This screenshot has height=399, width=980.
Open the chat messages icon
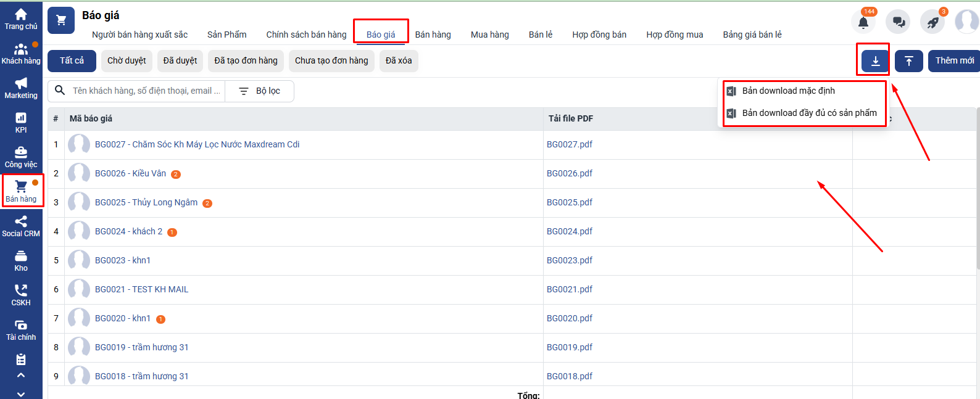(898, 22)
